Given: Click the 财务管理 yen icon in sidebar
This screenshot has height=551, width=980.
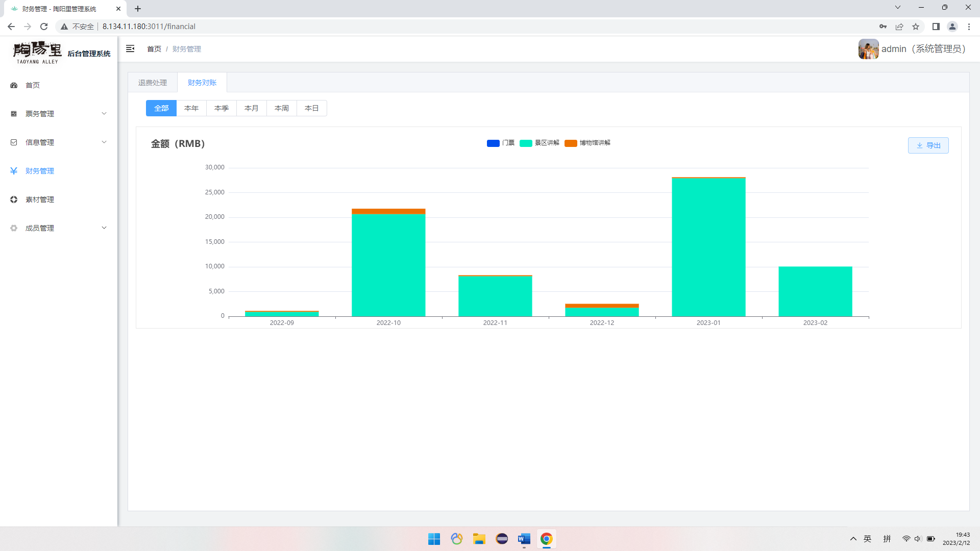Looking at the screenshot, I should point(14,171).
